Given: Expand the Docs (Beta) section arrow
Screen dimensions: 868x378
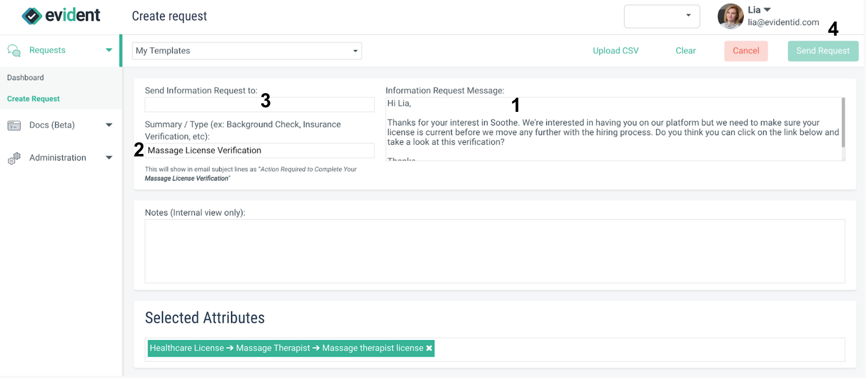Looking at the screenshot, I should (109, 125).
